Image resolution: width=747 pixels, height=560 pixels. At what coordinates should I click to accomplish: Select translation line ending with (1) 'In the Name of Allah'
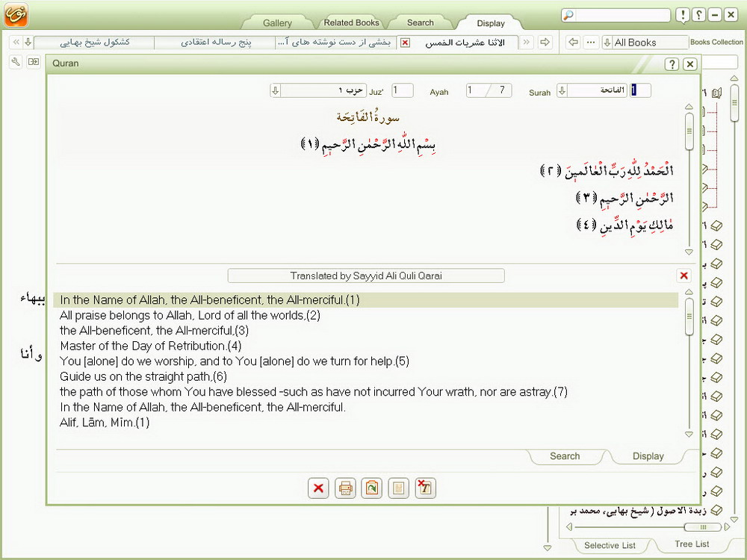[366, 300]
